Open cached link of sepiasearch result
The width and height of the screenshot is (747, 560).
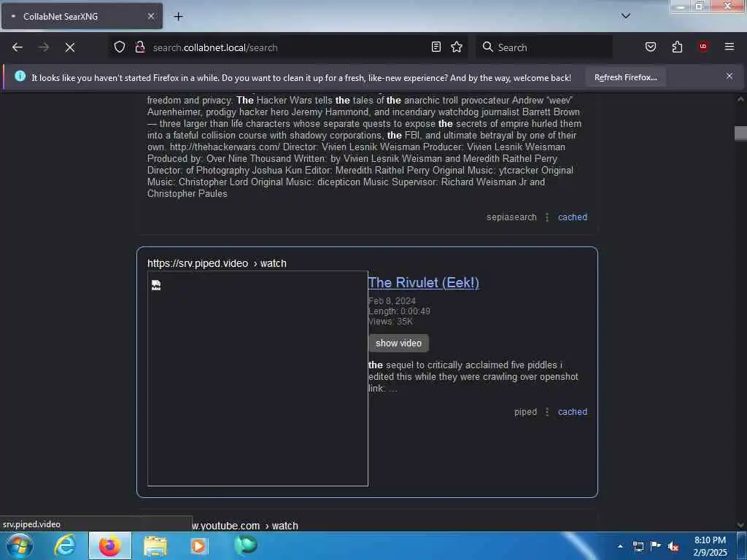[573, 217]
